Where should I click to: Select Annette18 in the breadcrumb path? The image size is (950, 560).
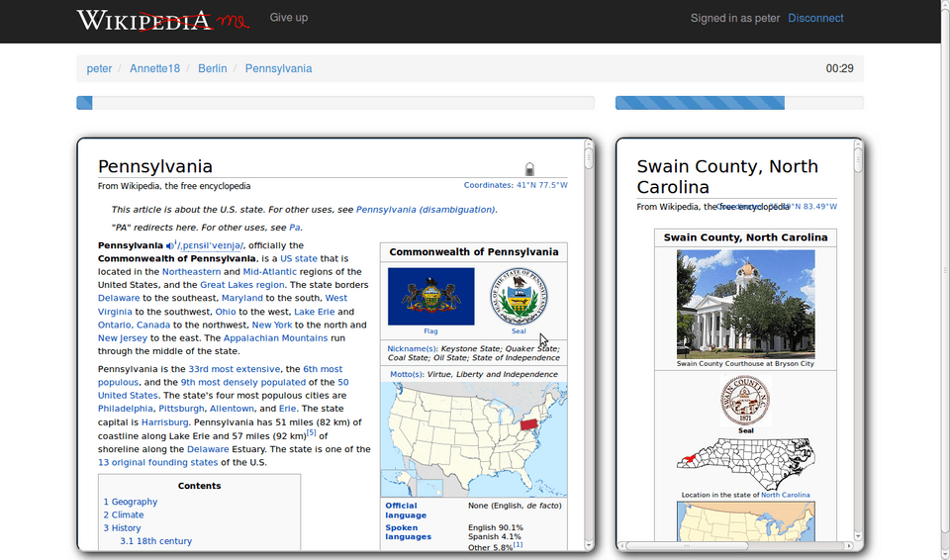[x=154, y=68]
